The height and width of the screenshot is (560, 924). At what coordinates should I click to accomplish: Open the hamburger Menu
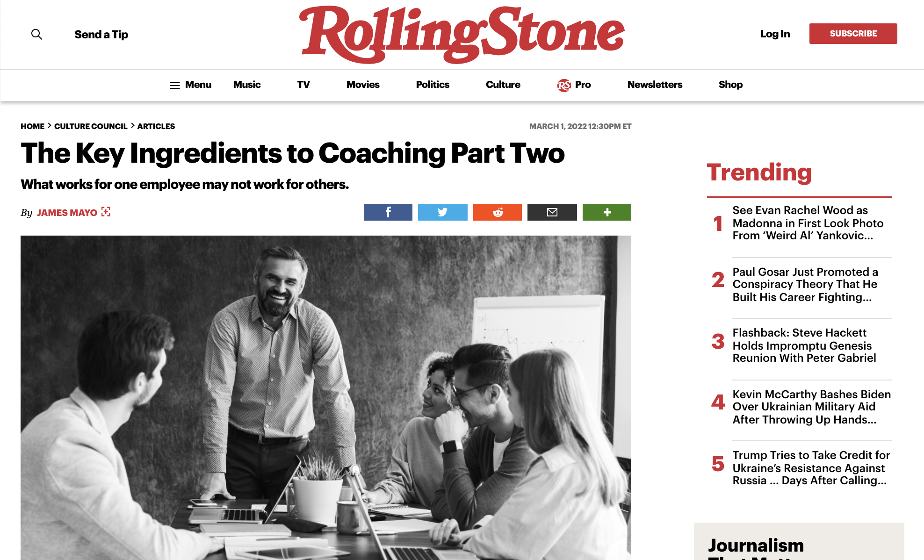pyautogui.click(x=190, y=85)
